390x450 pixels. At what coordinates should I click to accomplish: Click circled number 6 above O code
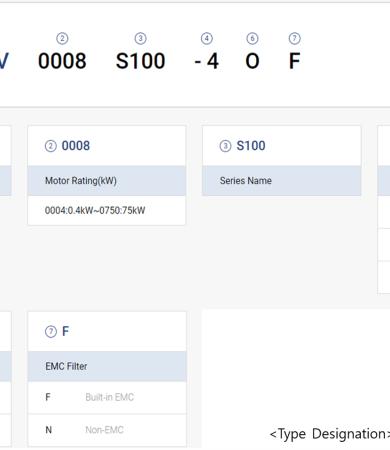[x=252, y=39]
